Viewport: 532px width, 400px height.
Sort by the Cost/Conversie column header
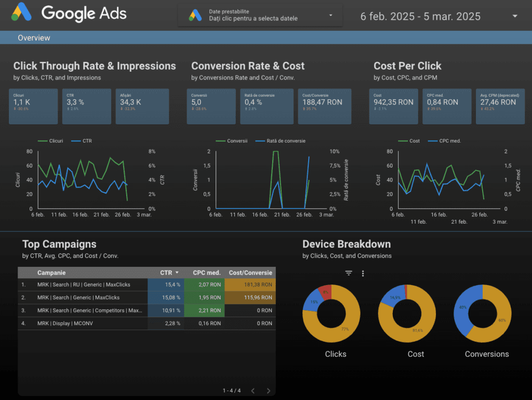(250, 273)
